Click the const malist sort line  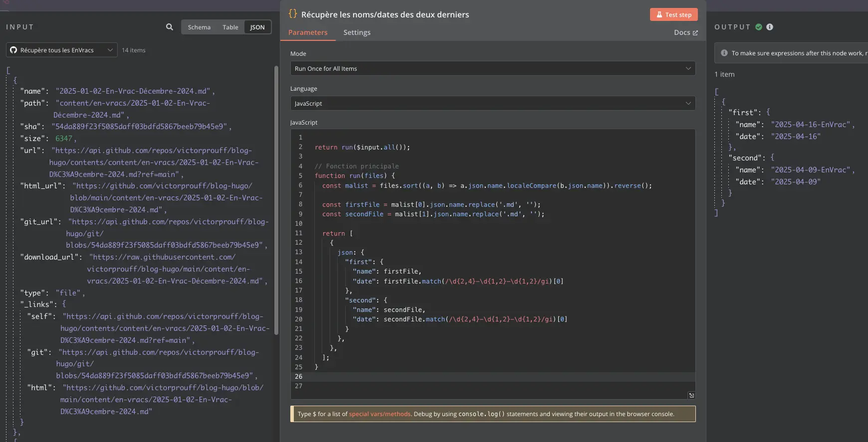(x=487, y=186)
